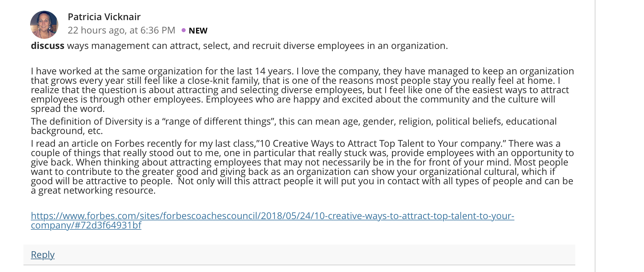Screen dimensions: 644x272
Task: Click the "22 hours ago, at 6:36 PM" timestamp
Action: [121, 30]
